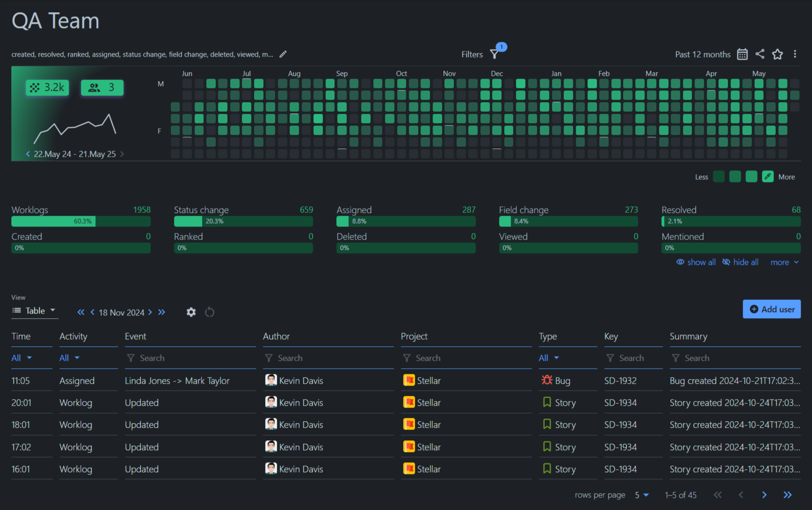Screen dimensions: 812x510
Task: Click the share icon in the top right
Action: pyautogui.click(x=760, y=54)
